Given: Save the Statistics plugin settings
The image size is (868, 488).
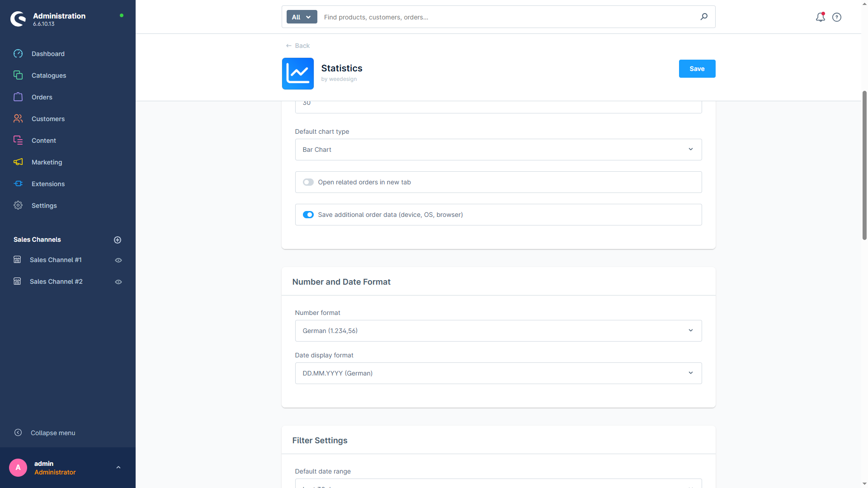Looking at the screenshot, I should click(x=697, y=69).
